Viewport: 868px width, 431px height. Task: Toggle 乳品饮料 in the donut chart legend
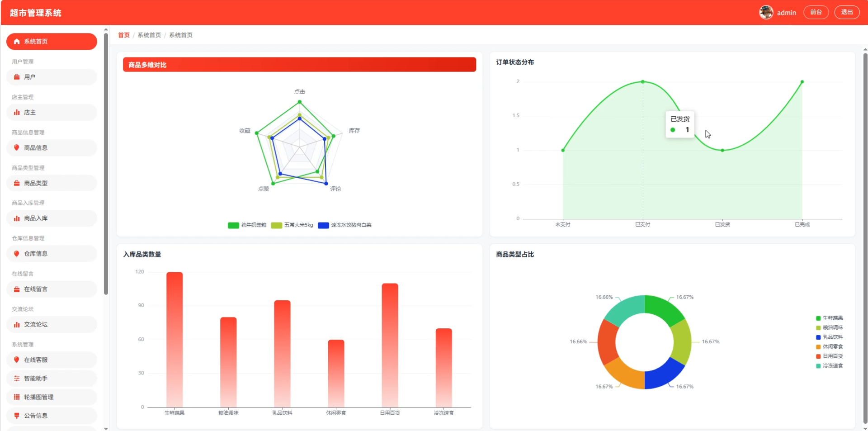[x=829, y=337]
